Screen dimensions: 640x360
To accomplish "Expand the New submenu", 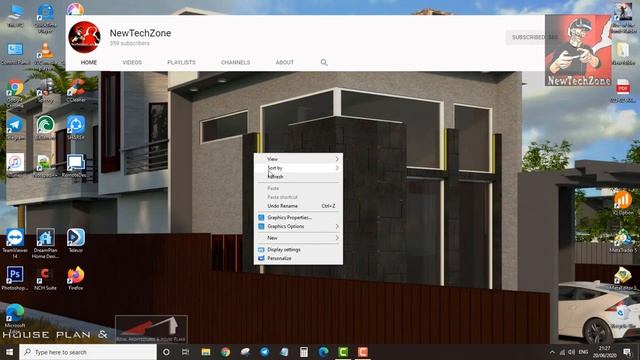I will coord(298,238).
